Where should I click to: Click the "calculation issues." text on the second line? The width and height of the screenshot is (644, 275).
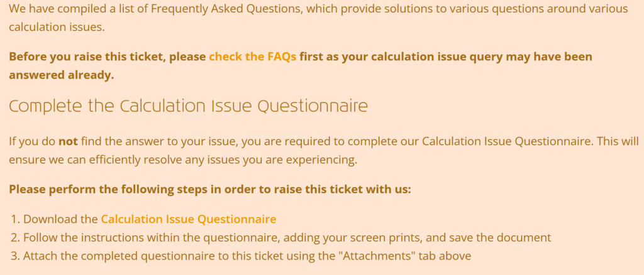coord(57,27)
